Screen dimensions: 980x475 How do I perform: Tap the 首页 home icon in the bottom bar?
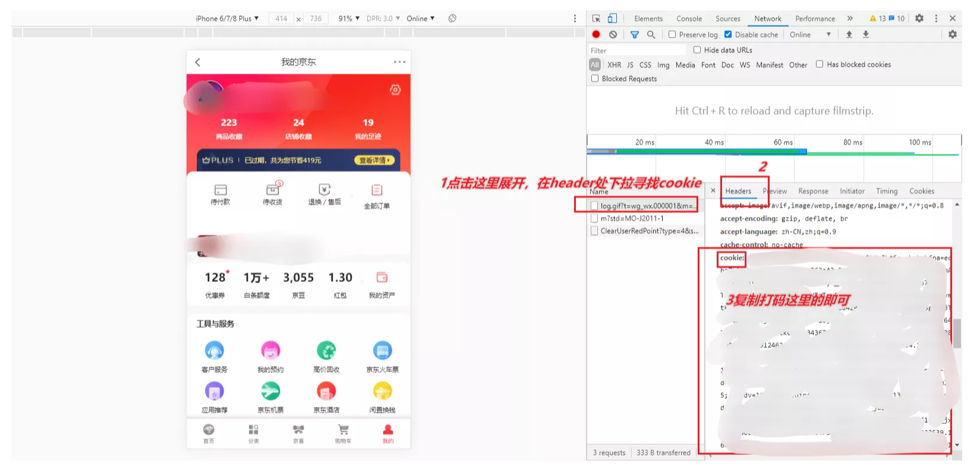tap(209, 430)
